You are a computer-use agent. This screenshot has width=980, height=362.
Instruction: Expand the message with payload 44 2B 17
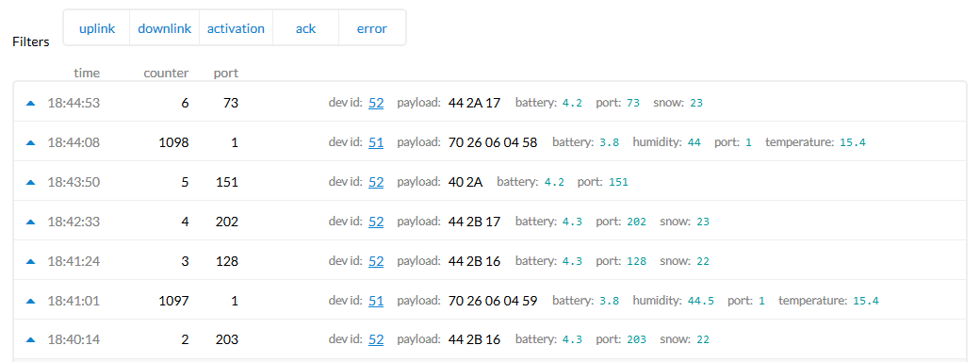[490, 222]
